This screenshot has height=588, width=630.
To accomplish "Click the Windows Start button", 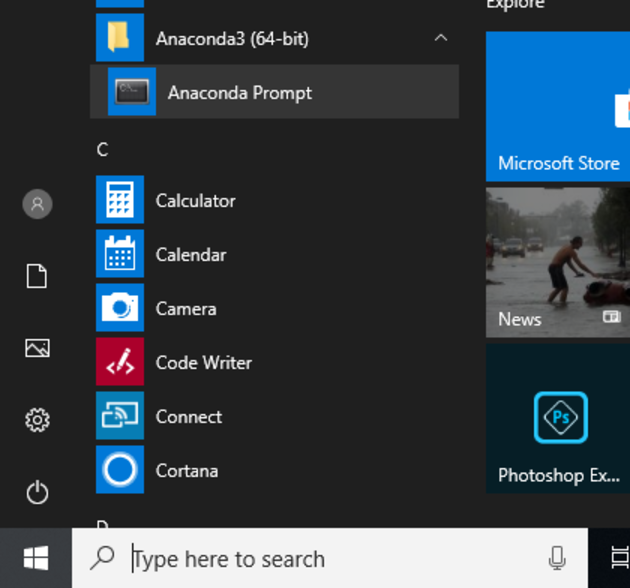I will click(36, 558).
